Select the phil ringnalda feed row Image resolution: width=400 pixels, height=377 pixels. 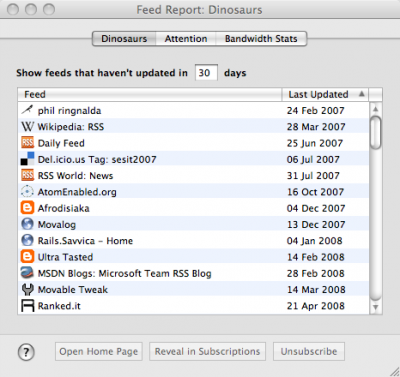[194, 110]
